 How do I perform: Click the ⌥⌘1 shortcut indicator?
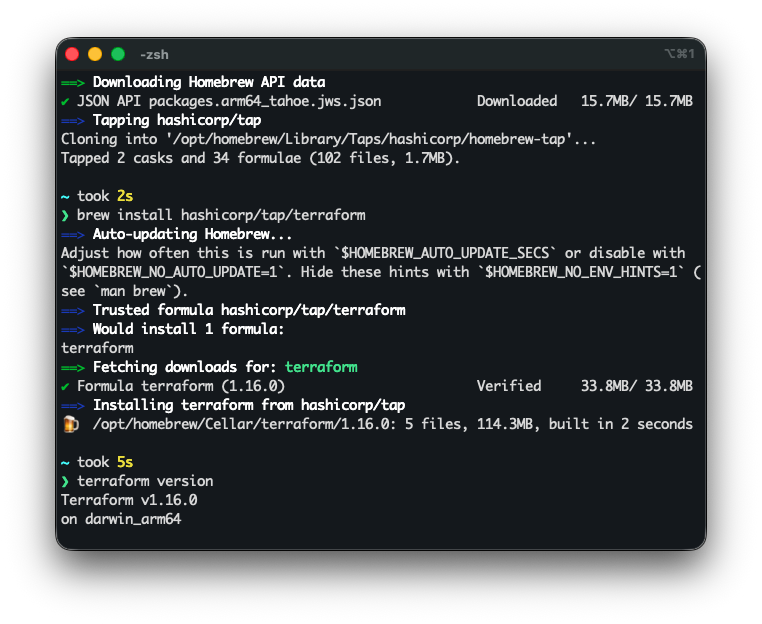coord(679,53)
